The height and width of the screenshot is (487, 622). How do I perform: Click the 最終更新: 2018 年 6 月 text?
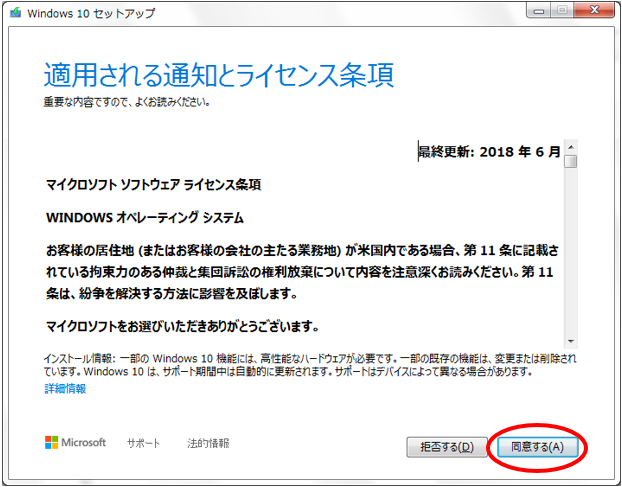[490, 151]
